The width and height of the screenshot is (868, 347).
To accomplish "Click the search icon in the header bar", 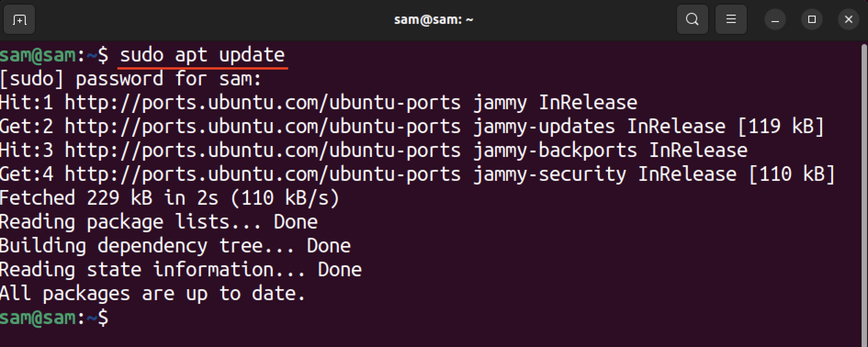I will click(692, 19).
